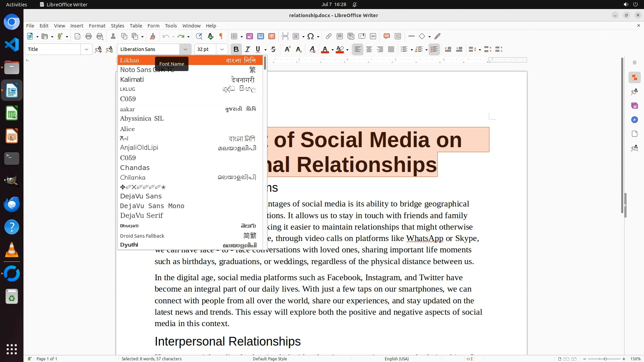The height and width of the screenshot is (362, 644).
Task: Click Clone Formatting paintbrush icon
Action: [153, 36]
